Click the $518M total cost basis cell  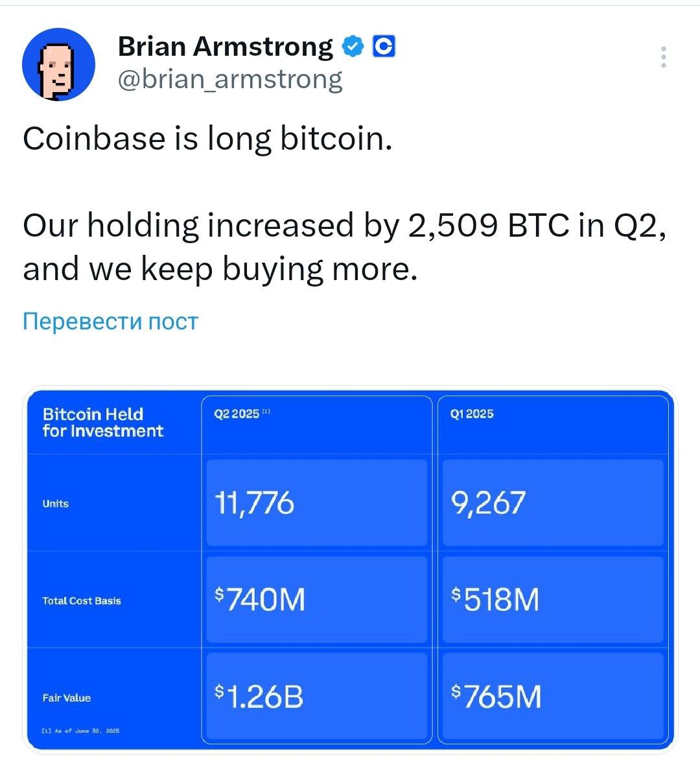pyautogui.click(x=553, y=599)
